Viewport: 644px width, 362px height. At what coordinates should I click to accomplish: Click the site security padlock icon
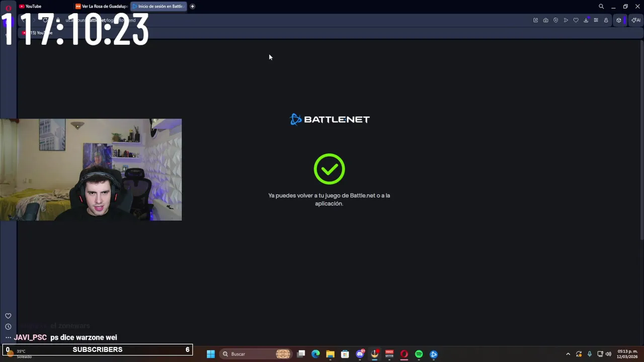click(58, 20)
